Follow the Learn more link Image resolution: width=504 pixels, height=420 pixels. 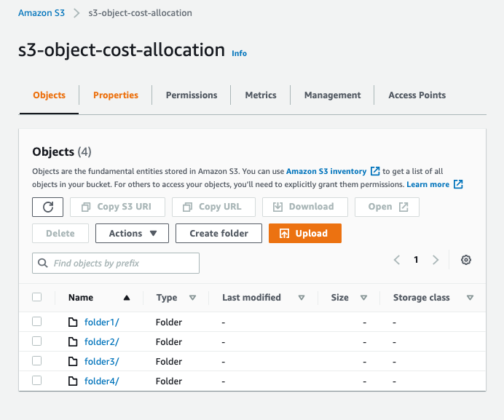pyautogui.click(x=428, y=184)
